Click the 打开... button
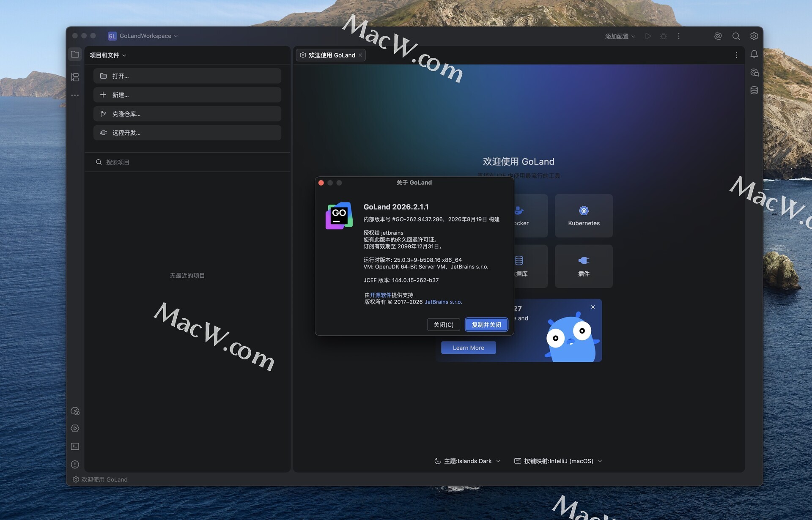This screenshot has height=520, width=812. 187,76
